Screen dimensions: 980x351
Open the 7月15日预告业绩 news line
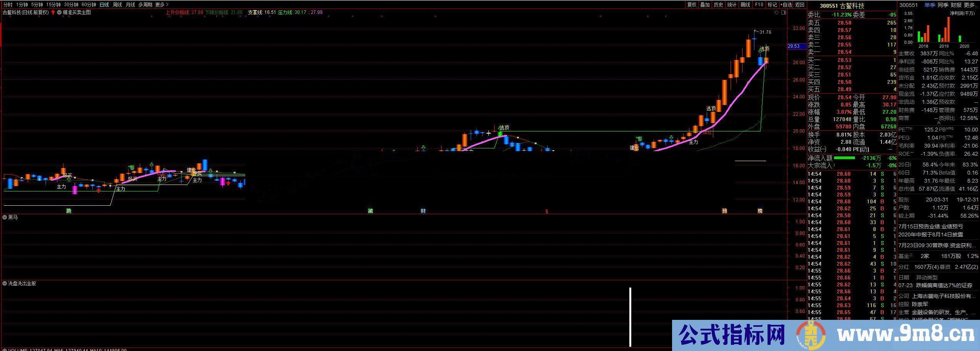931,227
